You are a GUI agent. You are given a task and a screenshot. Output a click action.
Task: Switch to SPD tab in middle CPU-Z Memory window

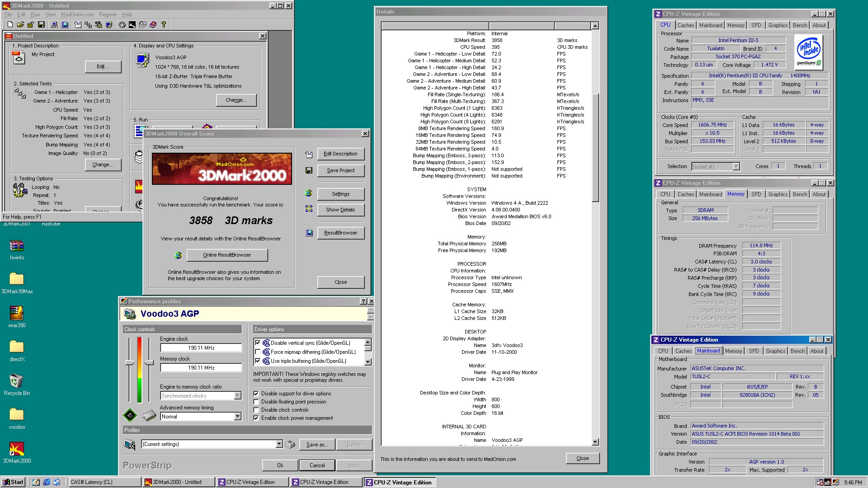point(756,194)
